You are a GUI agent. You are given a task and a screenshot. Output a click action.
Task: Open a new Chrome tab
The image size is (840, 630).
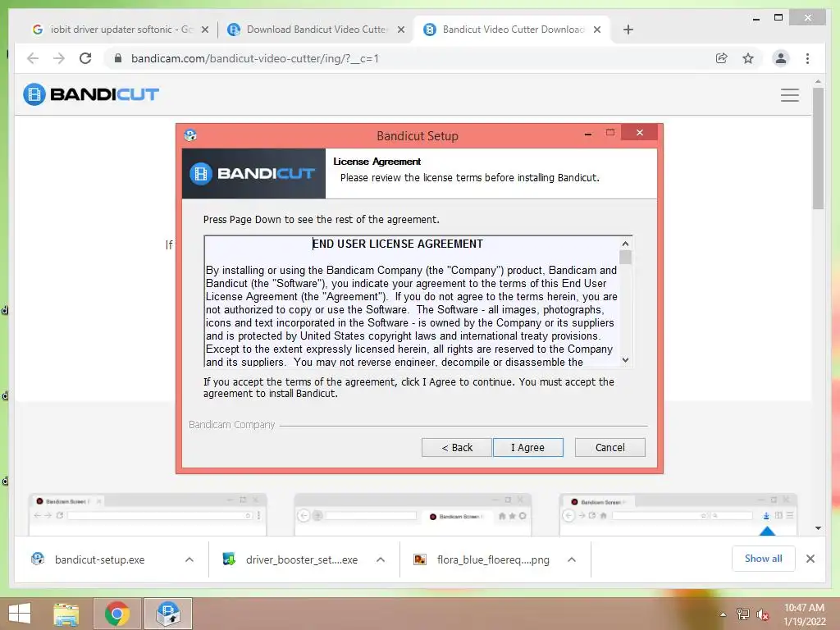[x=628, y=30]
